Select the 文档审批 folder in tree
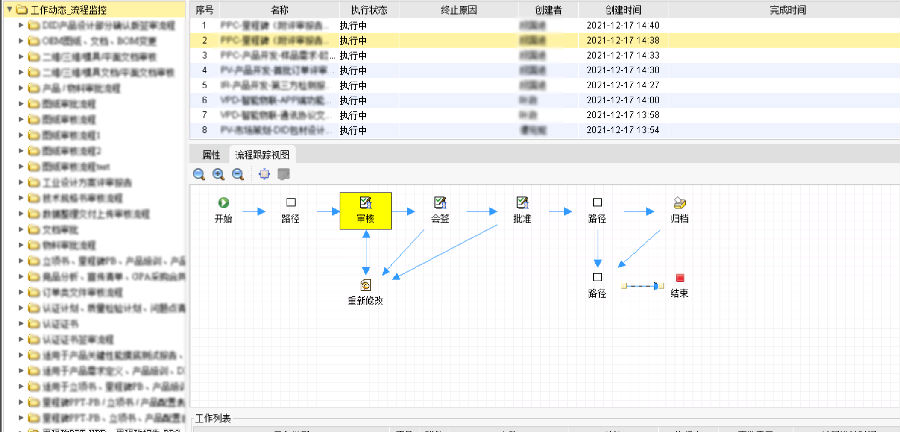The height and width of the screenshot is (432, 900). 55,229
